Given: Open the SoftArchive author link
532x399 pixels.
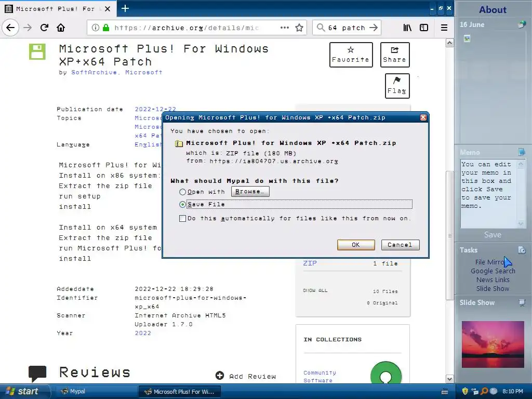Looking at the screenshot, I should (94, 72).
